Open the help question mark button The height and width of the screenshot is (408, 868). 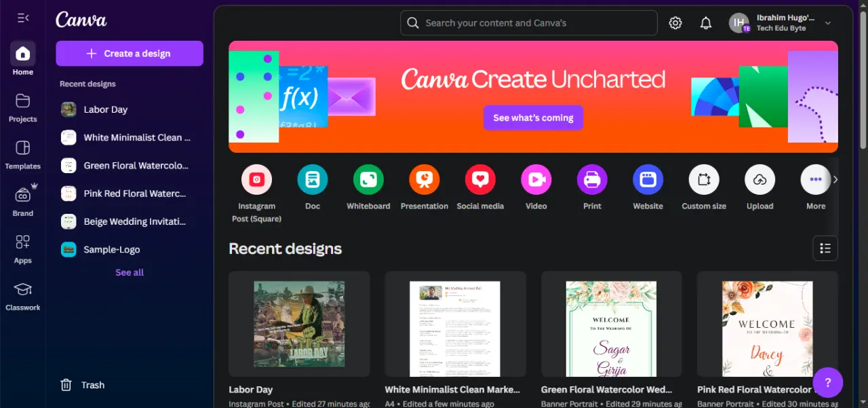click(827, 382)
